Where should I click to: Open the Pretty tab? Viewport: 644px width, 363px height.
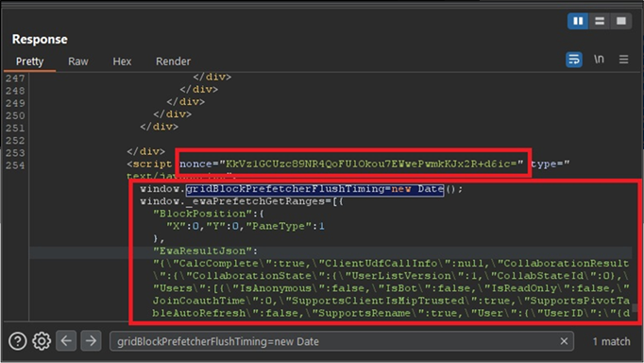(29, 61)
